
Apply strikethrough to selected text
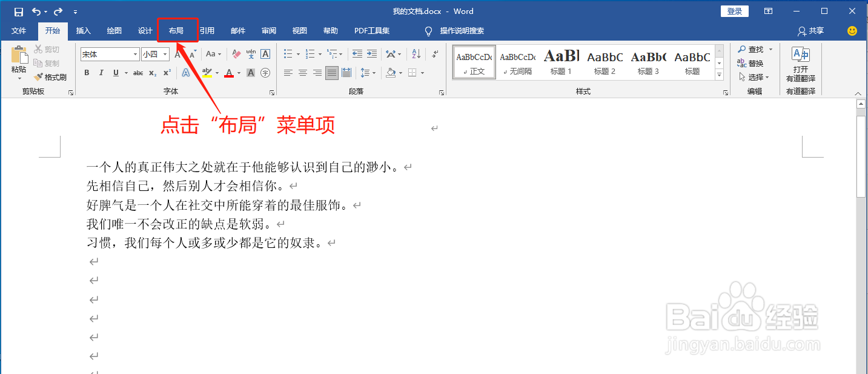click(x=138, y=73)
